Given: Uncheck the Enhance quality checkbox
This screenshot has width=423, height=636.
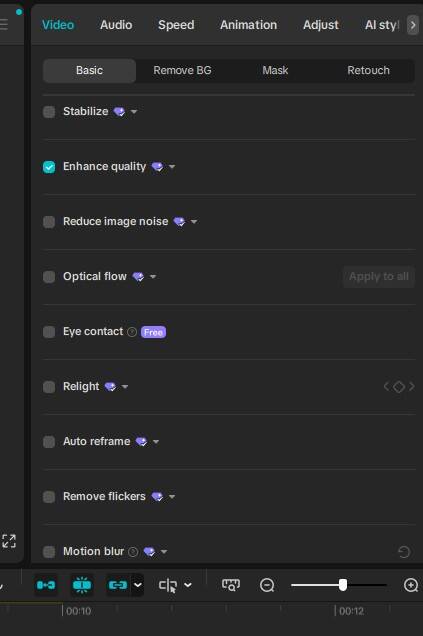Looking at the screenshot, I should coord(49,167).
